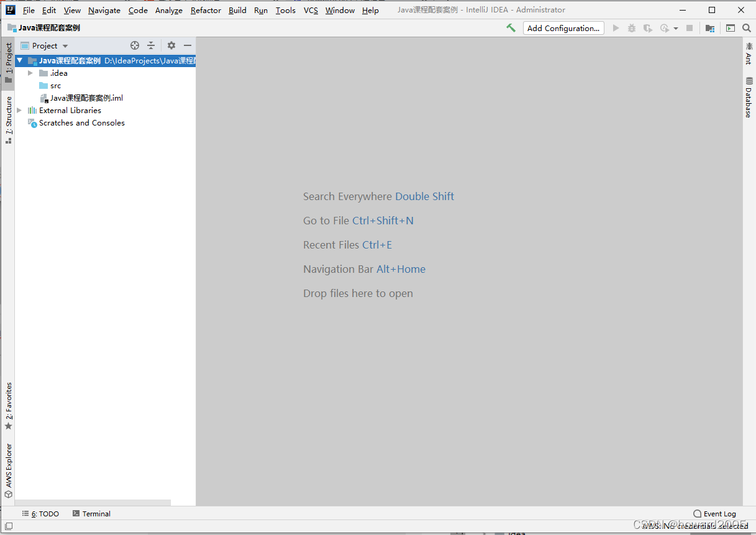Click the Debug bug icon

point(632,28)
